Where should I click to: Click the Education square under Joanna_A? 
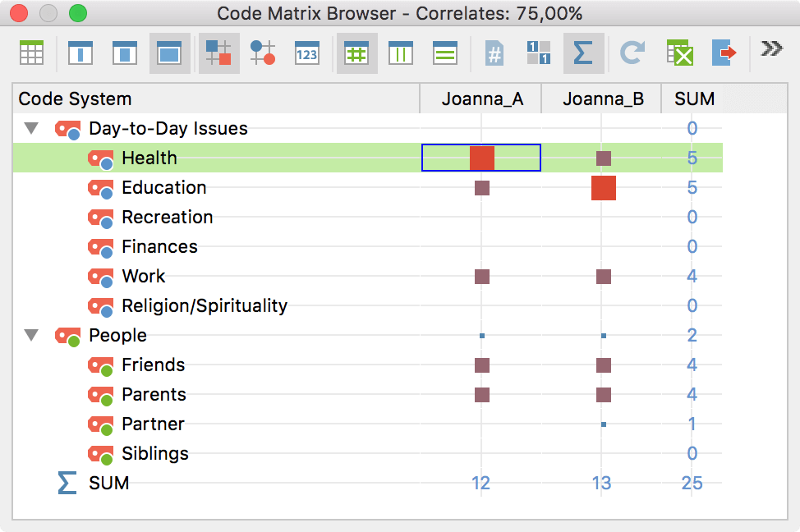tap(481, 188)
